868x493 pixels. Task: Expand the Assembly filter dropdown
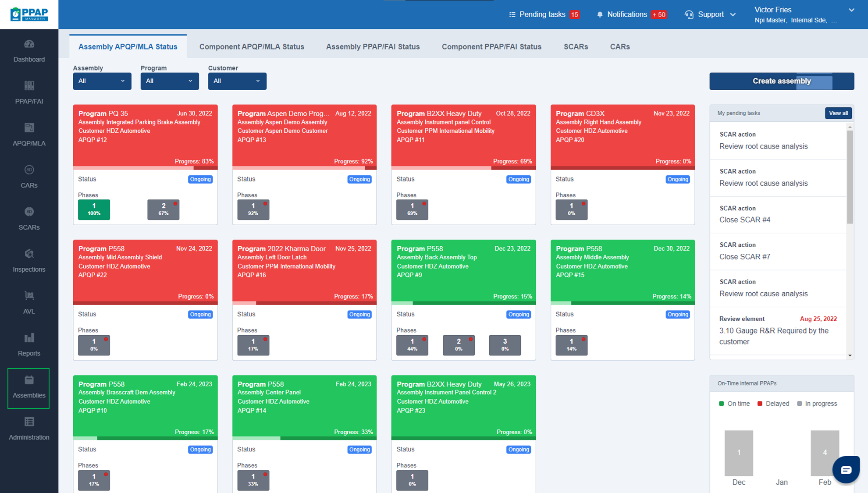click(x=102, y=81)
